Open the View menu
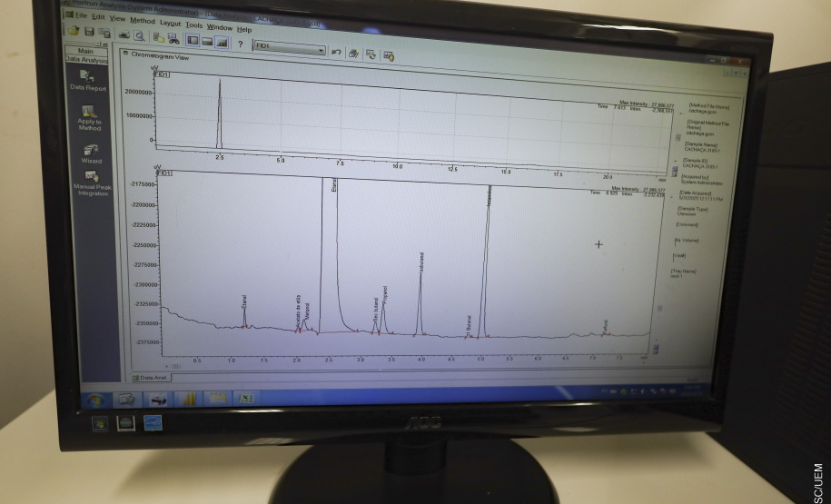This screenshot has height=504, width=831. coord(118,18)
